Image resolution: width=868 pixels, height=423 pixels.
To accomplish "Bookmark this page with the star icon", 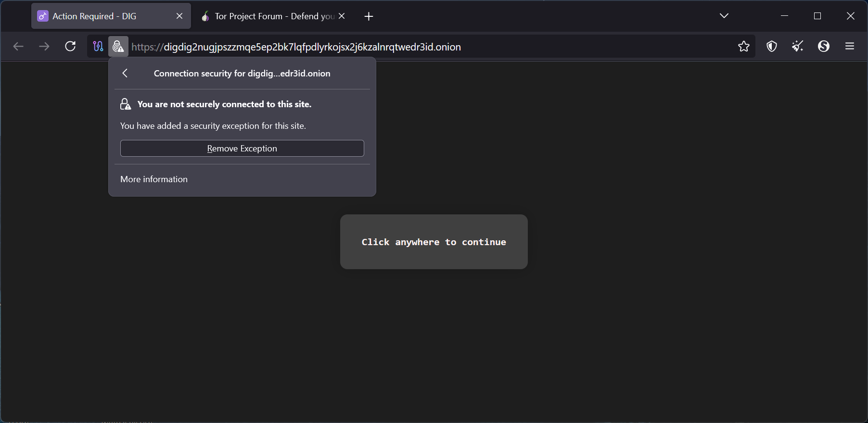I will (x=743, y=47).
